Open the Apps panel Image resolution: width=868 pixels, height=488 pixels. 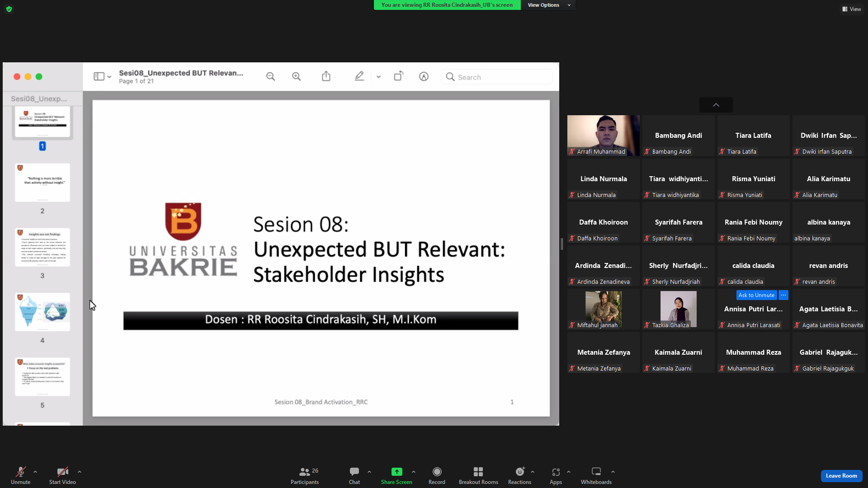coord(556,476)
